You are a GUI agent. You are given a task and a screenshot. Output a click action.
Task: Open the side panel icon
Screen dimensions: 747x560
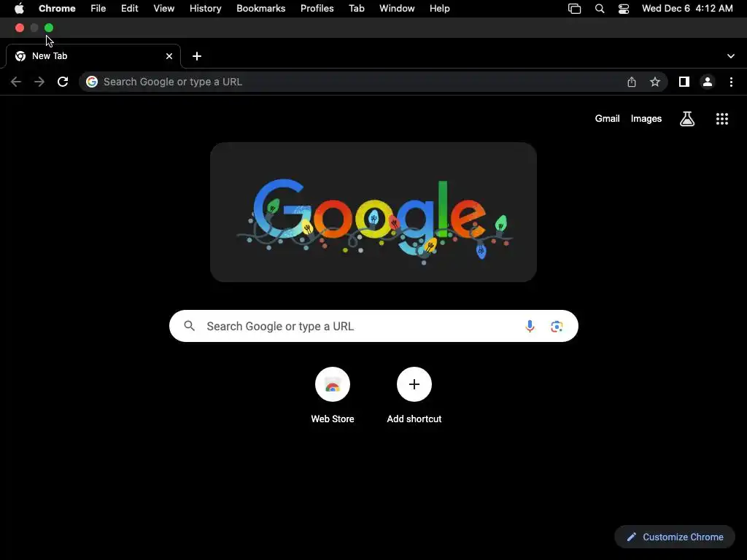[x=684, y=82]
